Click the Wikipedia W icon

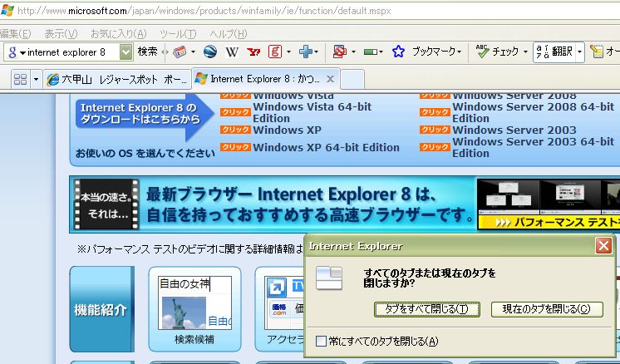pos(232,52)
